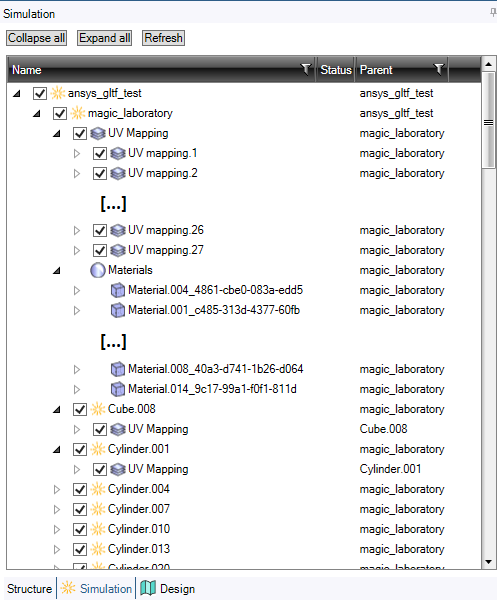Click the Material.008_40a3 cube icon

pyautogui.click(x=118, y=369)
